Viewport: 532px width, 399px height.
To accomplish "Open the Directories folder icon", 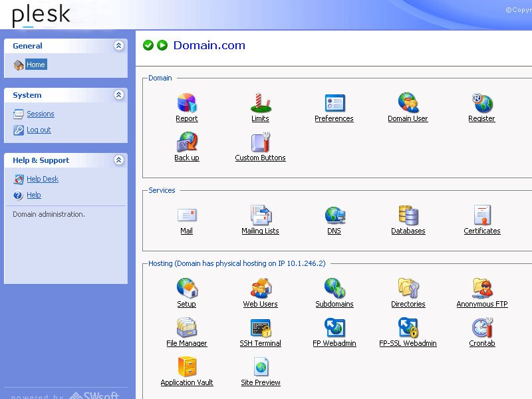I will click(408, 288).
